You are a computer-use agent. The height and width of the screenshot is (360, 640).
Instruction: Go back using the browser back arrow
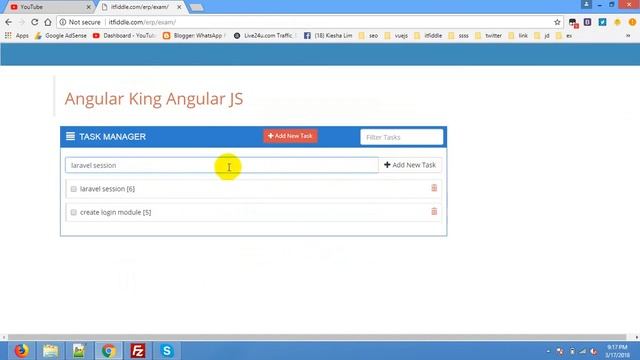(x=9, y=22)
